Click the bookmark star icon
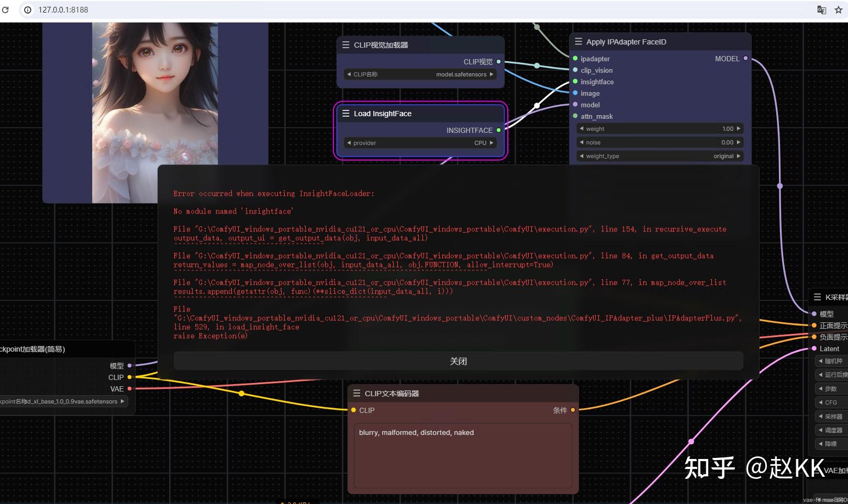Screen dimensions: 848x504 839,9
